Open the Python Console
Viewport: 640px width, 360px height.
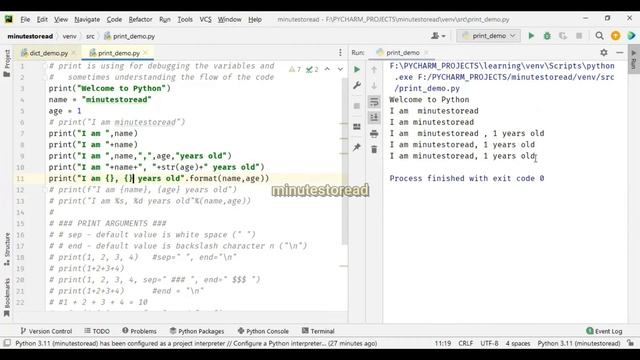tap(263, 331)
